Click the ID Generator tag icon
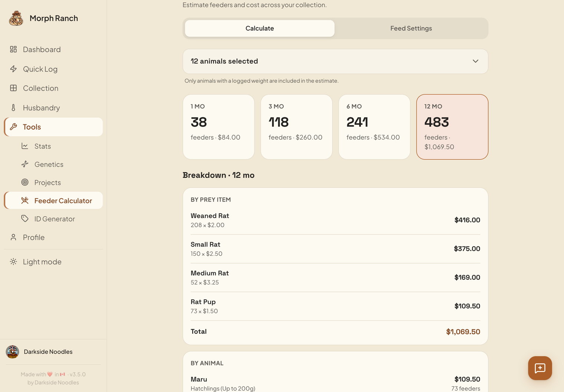The width and height of the screenshot is (564, 392). [x=25, y=219]
